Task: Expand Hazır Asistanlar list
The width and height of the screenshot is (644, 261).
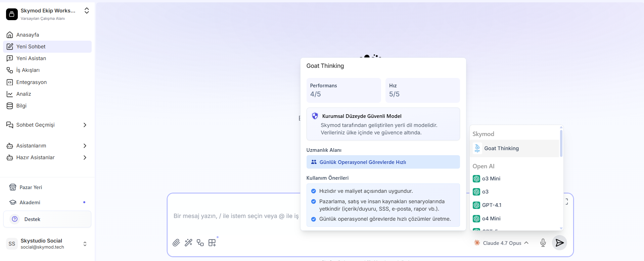Action: pos(85,157)
